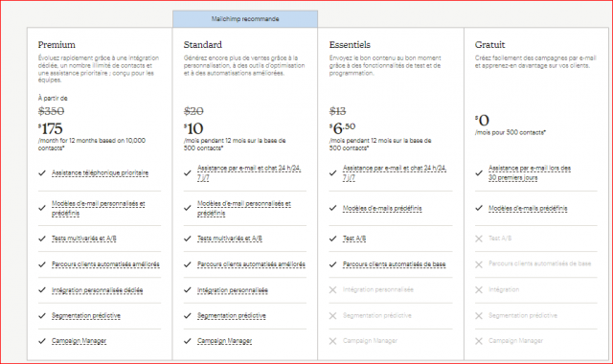The height and width of the screenshot is (364, 613).
Task: Click the struck-through $13 price
Action: (x=338, y=111)
